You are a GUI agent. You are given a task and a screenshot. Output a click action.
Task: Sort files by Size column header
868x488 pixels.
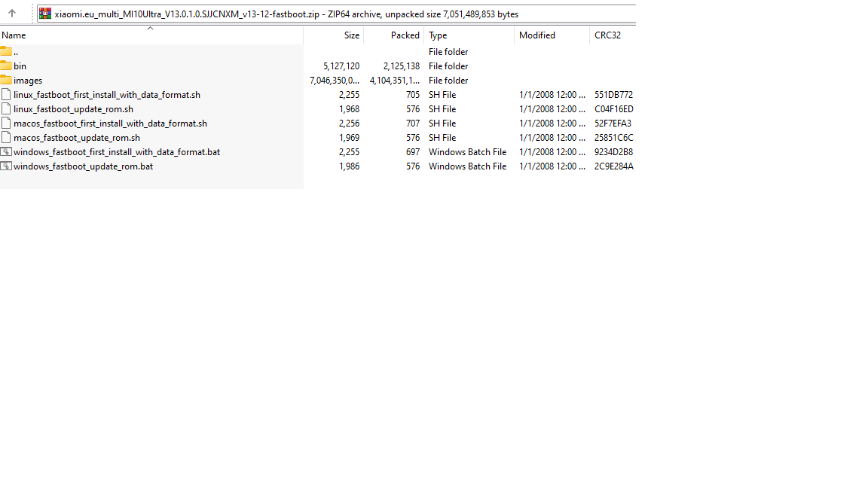coord(351,35)
